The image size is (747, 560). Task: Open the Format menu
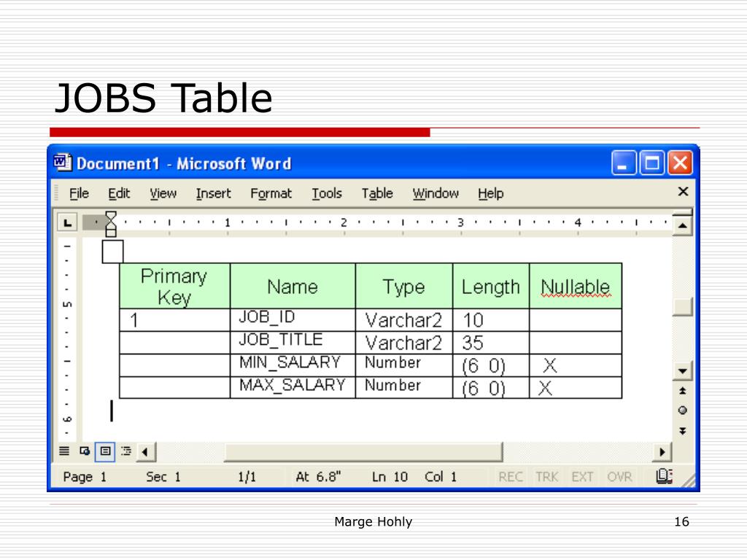click(x=271, y=193)
